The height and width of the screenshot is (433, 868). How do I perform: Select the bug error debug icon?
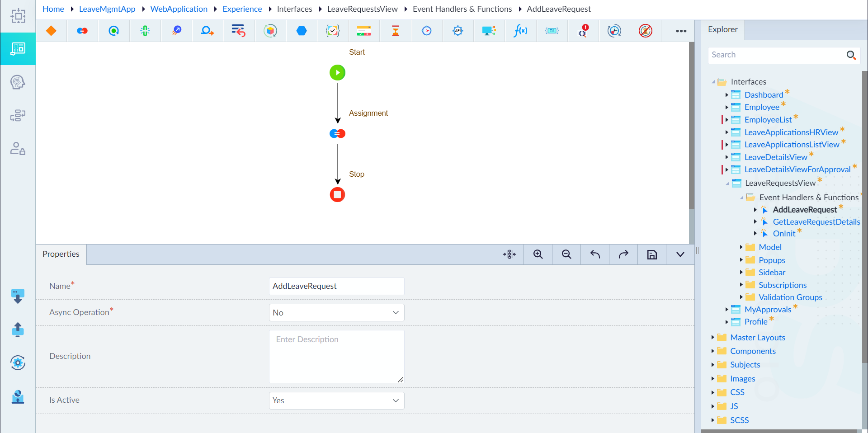click(x=583, y=31)
